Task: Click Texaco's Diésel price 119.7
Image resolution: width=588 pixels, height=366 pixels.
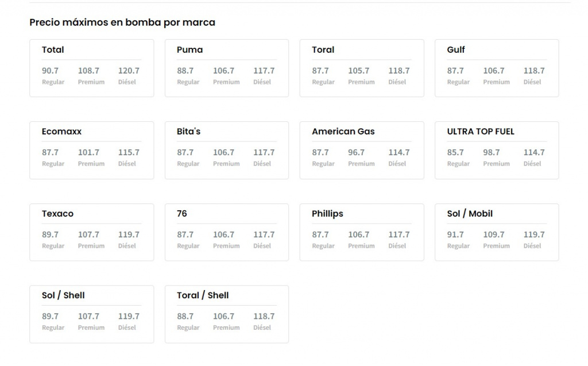Action: click(x=129, y=234)
